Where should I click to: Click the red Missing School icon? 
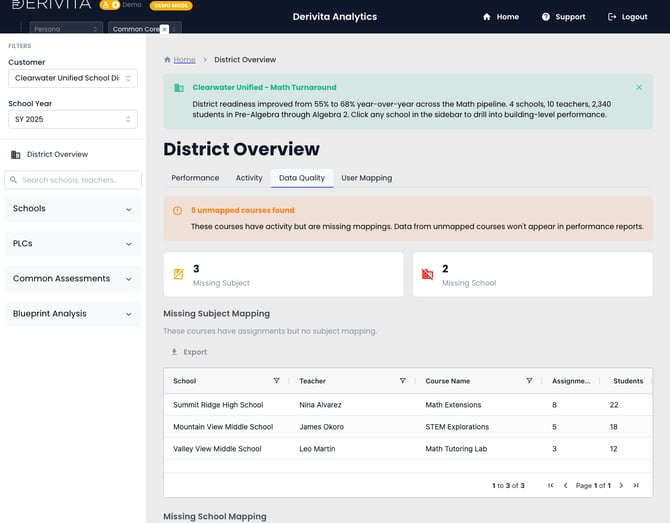click(427, 274)
